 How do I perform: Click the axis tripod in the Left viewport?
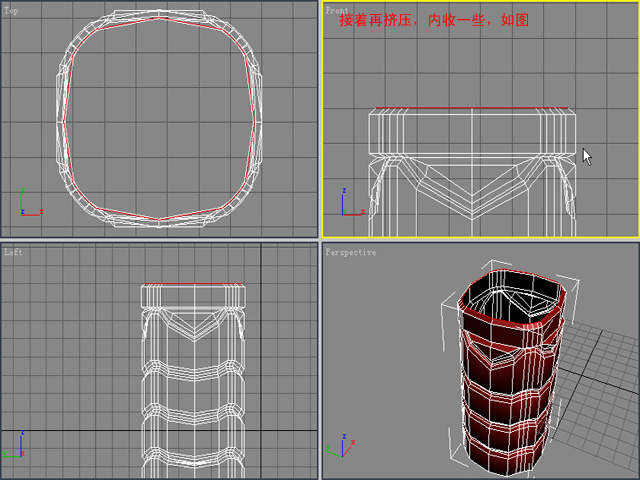[15, 444]
